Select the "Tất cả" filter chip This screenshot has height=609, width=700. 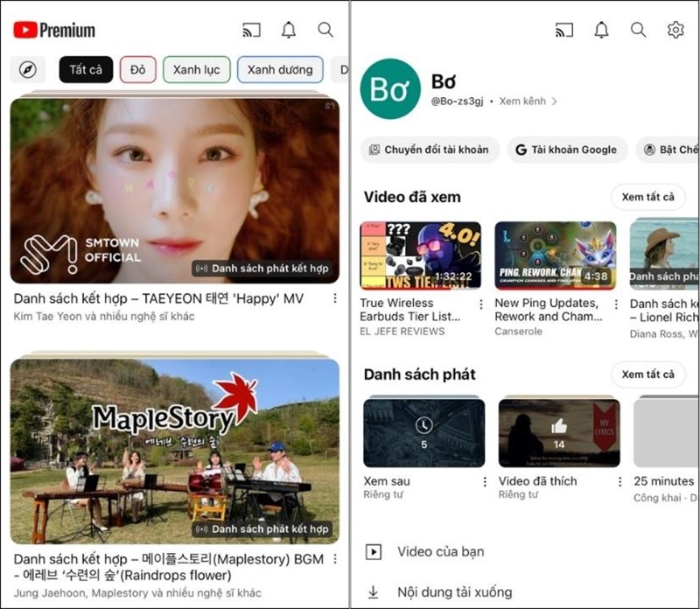86,70
